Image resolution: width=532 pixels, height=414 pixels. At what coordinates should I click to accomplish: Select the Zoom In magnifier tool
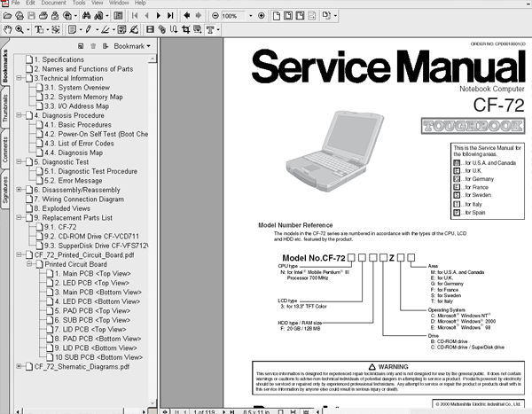(20, 30)
